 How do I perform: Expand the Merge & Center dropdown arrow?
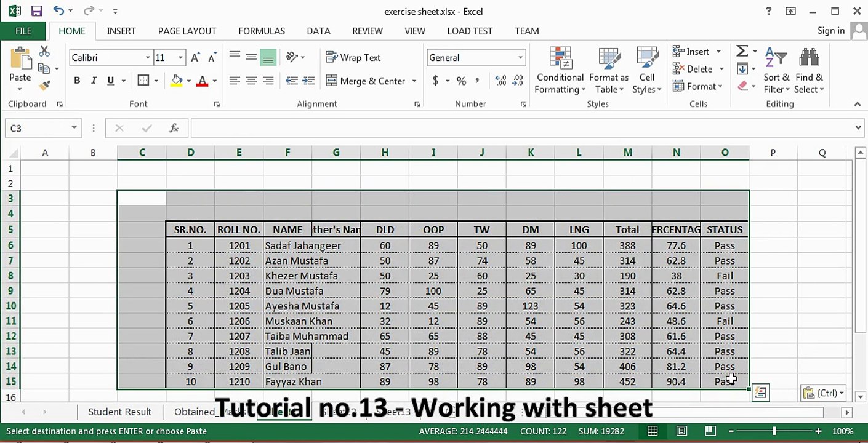pyautogui.click(x=414, y=81)
